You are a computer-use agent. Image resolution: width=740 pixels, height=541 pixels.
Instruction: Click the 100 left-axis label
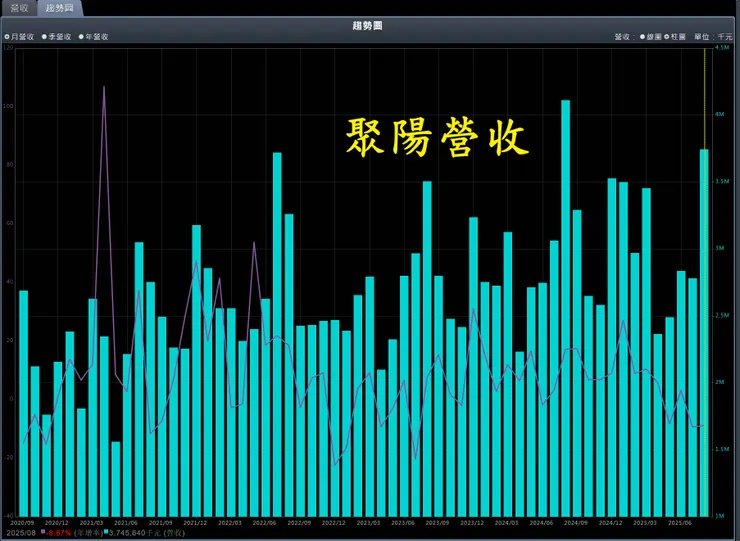tap(8, 106)
